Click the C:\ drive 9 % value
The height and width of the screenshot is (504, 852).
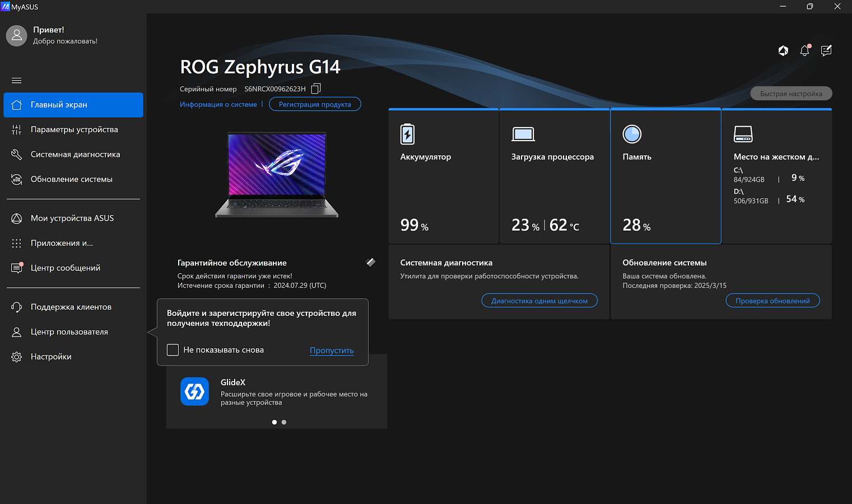(x=798, y=178)
